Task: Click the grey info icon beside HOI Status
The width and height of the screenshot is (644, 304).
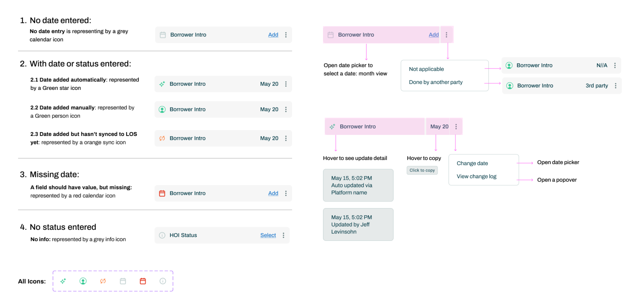Action: point(162,235)
